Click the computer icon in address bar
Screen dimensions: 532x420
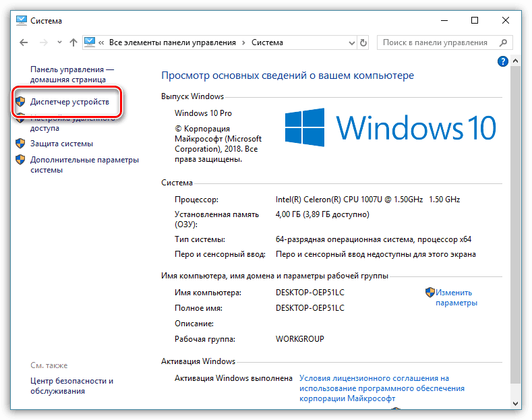coord(90,42)
